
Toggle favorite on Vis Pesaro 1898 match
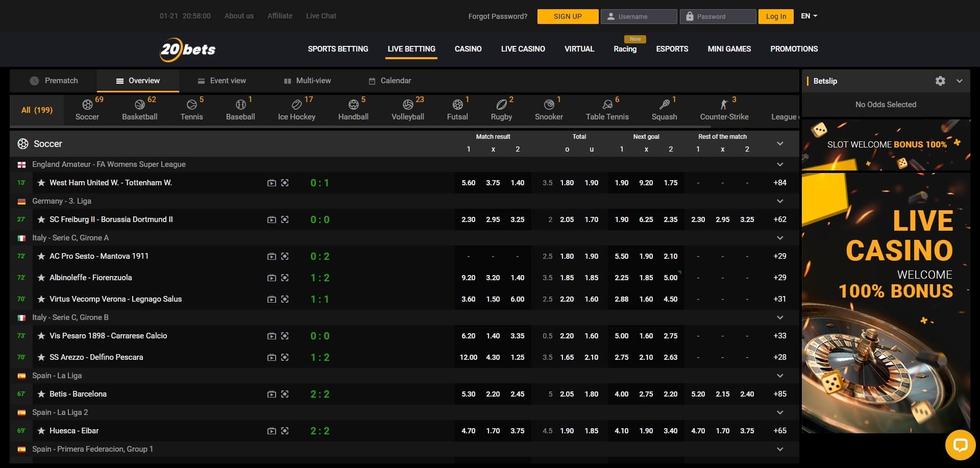coord(41,336)
